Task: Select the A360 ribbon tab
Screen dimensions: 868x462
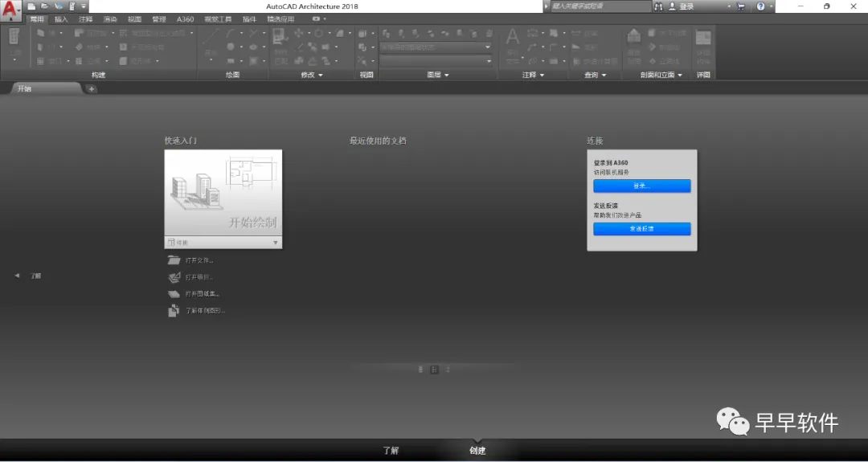Action: (x=186, y=19)
